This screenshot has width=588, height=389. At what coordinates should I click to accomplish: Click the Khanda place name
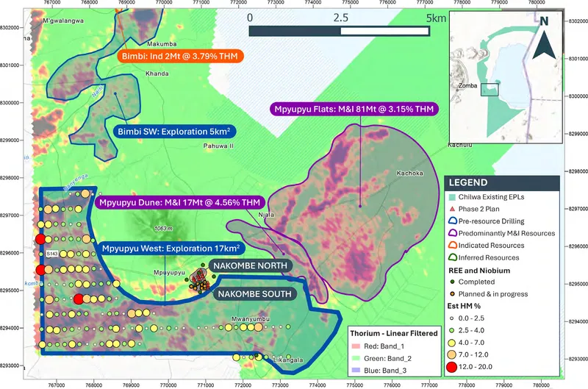(x=157, y=74)
